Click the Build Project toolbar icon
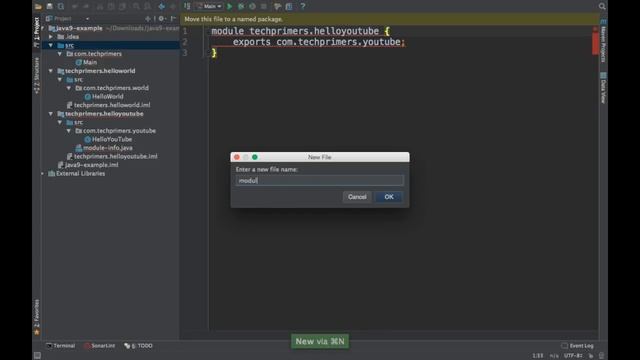The width and height of the screenshot is (640, 360). [187, 6]
